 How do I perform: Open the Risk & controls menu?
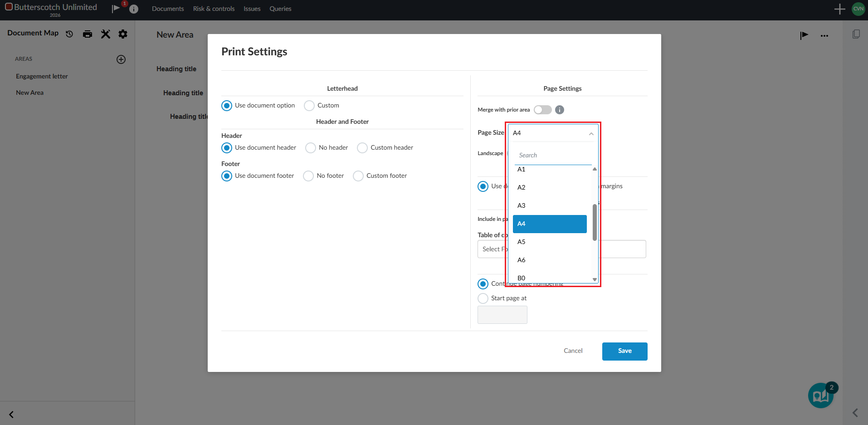(x=214, y=9)
